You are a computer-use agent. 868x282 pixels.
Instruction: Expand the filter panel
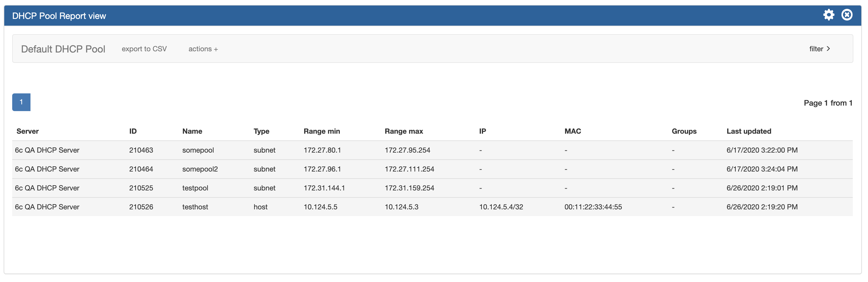tap(820, 49)
